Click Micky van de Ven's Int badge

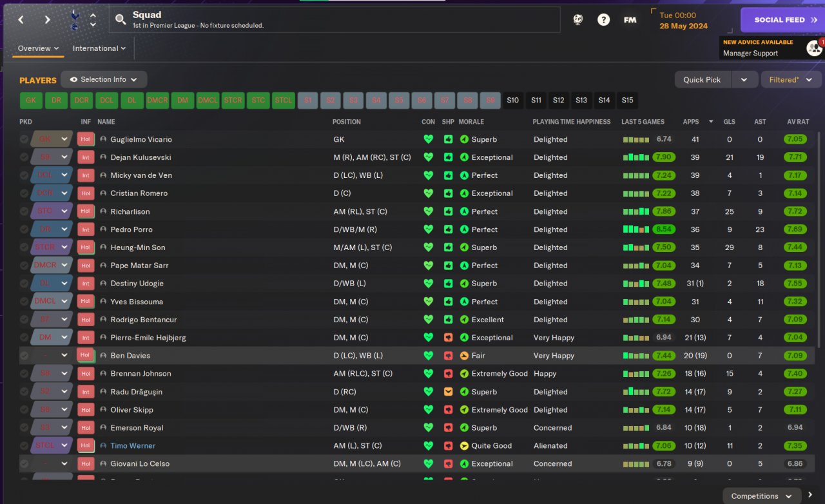coord(86,175)
